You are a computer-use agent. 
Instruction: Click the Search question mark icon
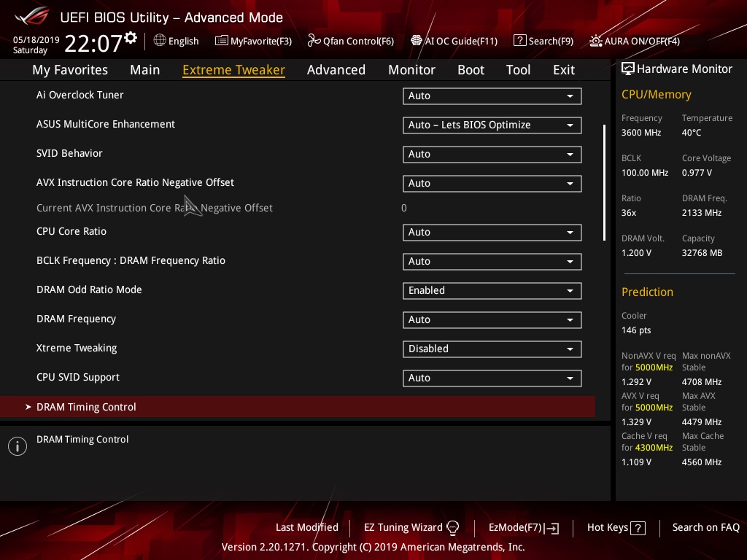click(519, 41)
